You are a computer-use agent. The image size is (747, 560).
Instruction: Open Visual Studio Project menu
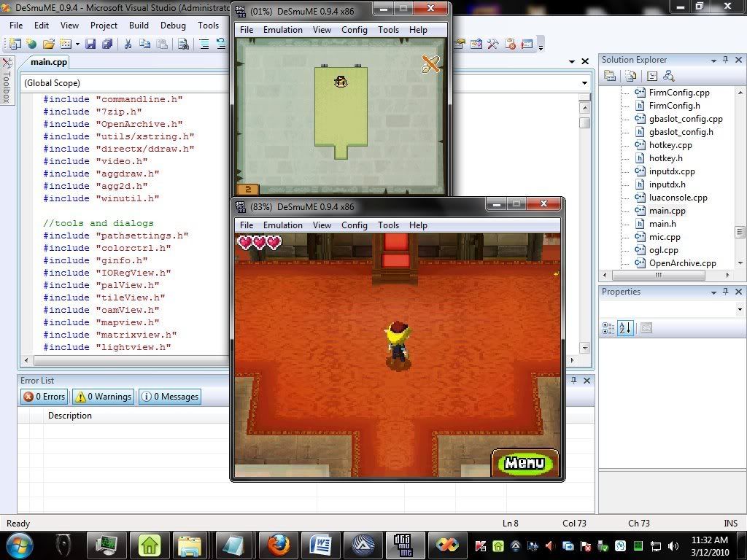pyautogui.click(x=104, y=26)
